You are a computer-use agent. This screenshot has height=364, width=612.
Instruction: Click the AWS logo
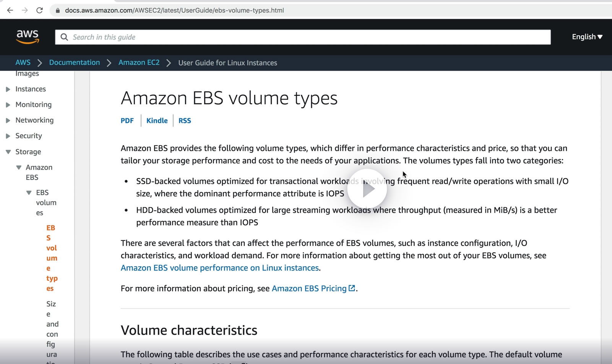28,37
